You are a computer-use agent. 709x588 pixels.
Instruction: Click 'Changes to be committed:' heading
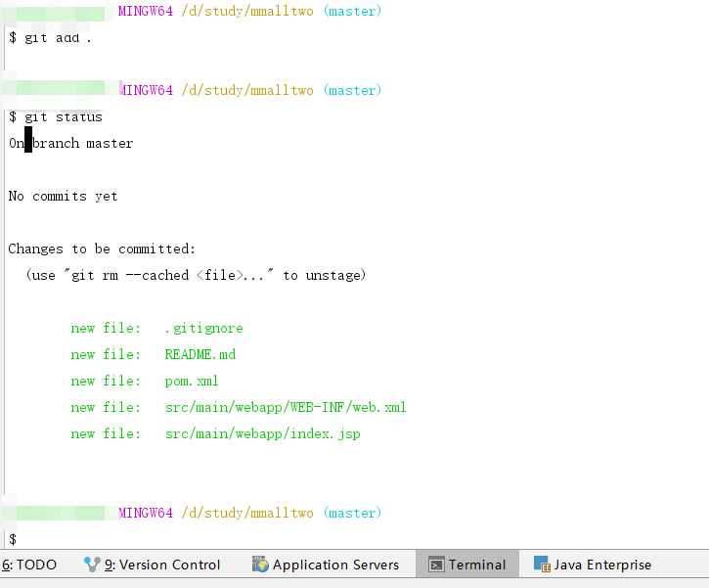click(102, 249)
